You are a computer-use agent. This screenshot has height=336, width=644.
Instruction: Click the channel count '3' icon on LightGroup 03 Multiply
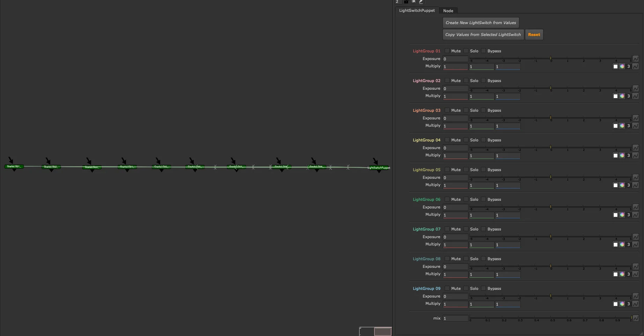(628, 126)
